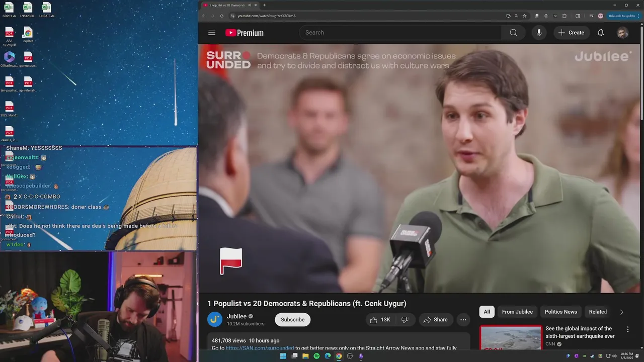644x362 pixels.
Task: Open the explore Chrome shortcut on desktop
Action: pos(28,35)
